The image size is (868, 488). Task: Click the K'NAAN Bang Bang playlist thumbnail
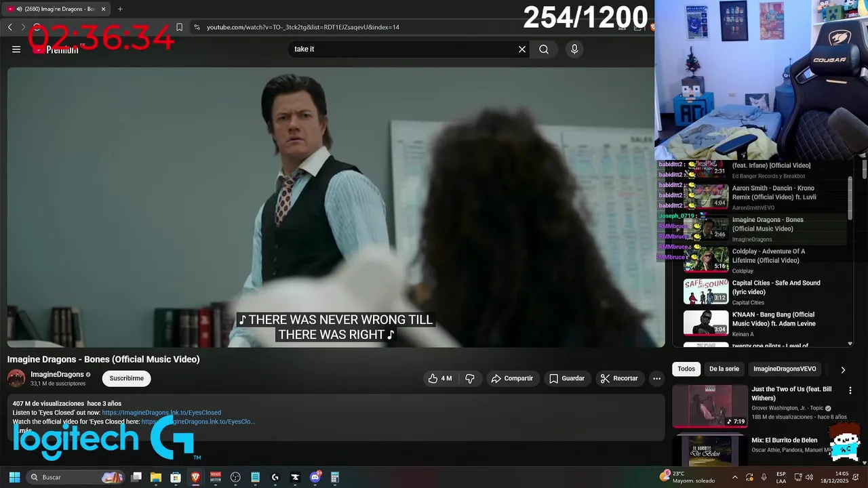pyautogui.click(x=706, y=323)
